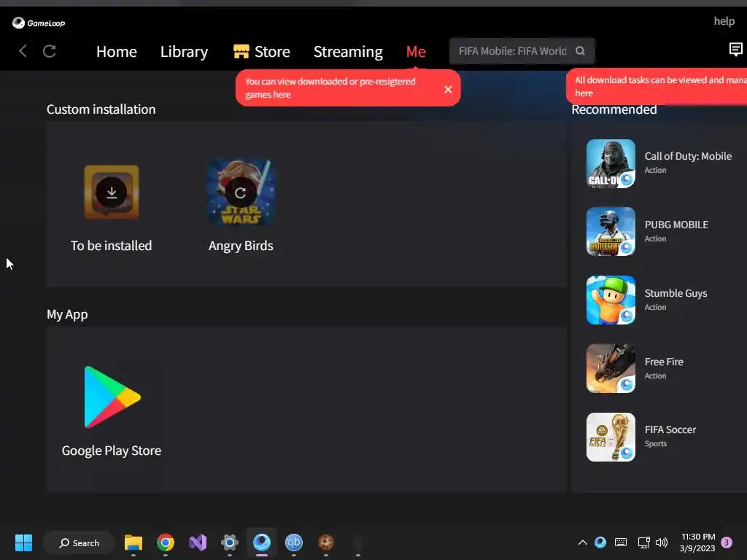Open Visual Studio from taskbar
Screen dimensions: 747x560
(198, 542)
